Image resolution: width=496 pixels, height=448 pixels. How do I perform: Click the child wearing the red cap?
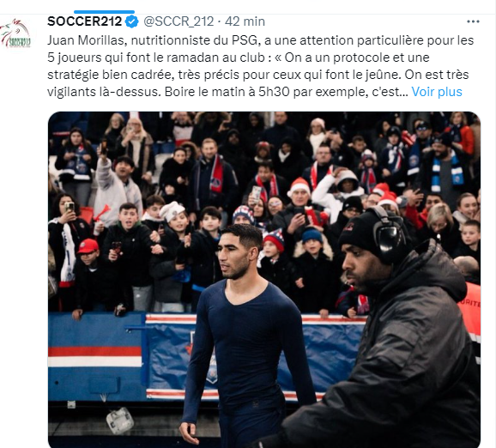click(89, 253)
